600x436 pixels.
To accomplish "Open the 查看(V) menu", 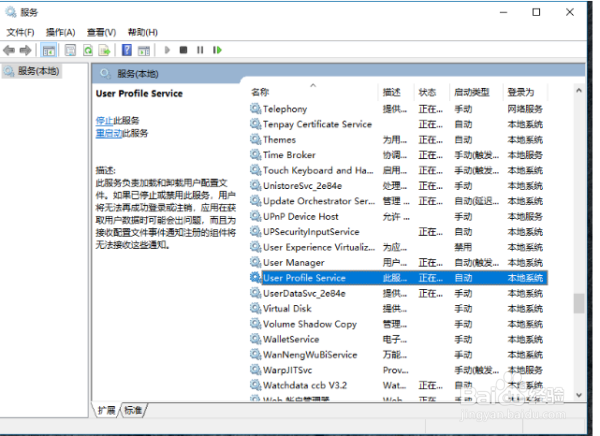I will (x=101, y=32).
